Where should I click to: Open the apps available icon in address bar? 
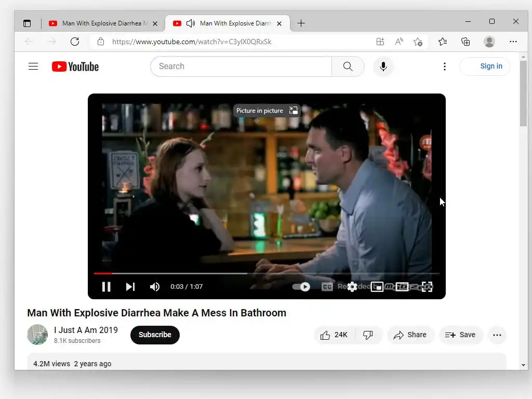(380, 42)
